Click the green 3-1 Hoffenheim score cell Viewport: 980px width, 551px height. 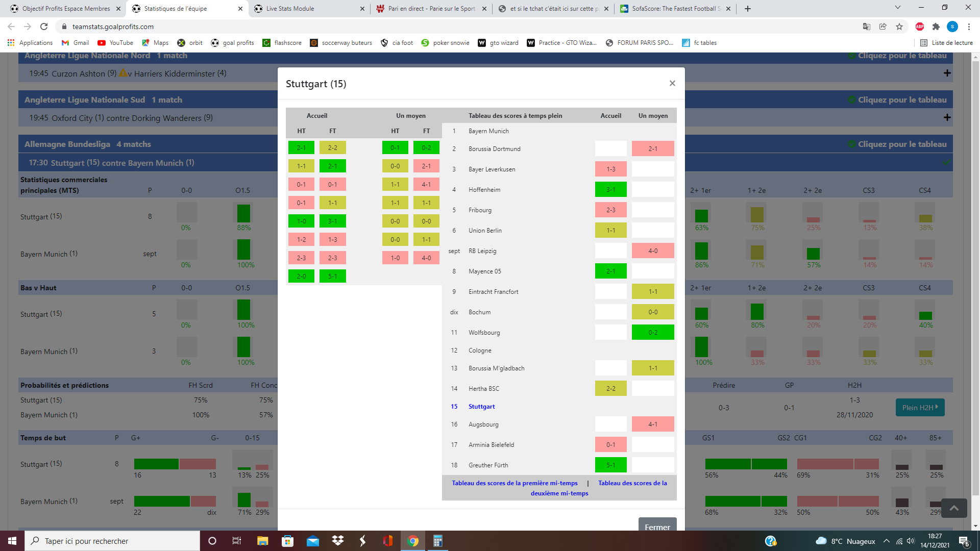pyautogui.click(x=610, y=189)
